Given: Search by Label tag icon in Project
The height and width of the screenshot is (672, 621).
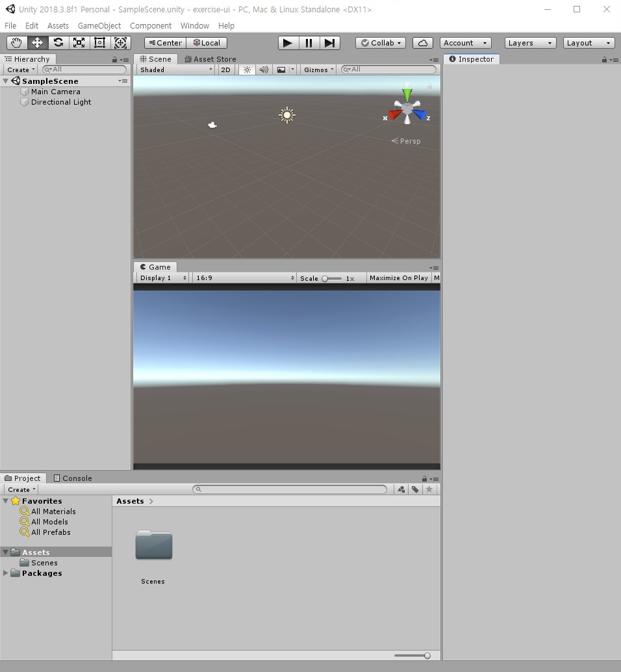Looking at the screenshot, I should point(415,489).
